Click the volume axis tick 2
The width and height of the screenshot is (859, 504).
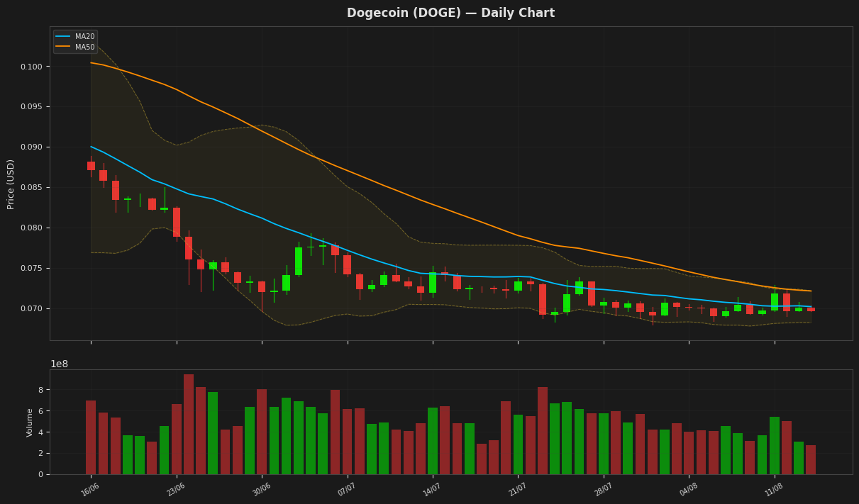[x=40, y=454]
